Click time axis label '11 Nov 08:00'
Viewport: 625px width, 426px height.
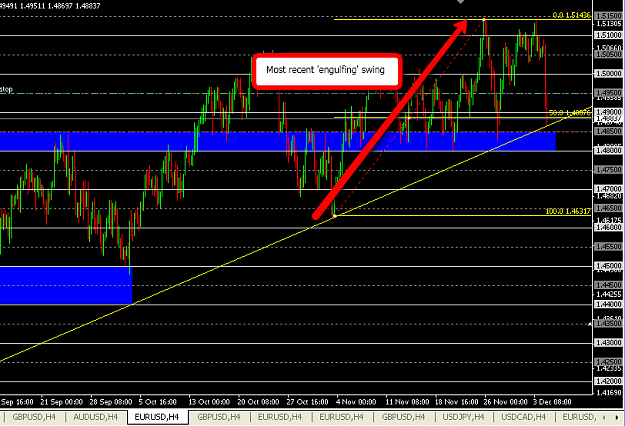click(407, 402)
